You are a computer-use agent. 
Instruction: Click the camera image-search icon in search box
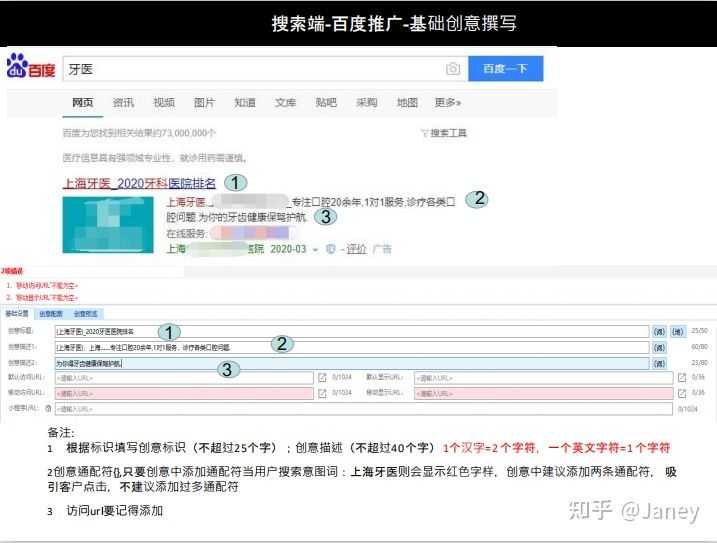click(453, 69)
